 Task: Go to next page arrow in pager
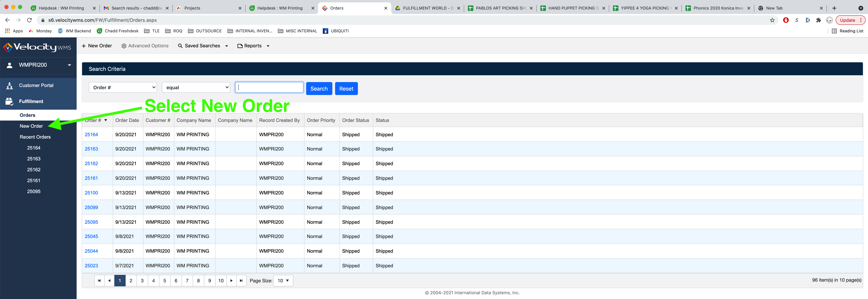click(x=231, y=280)
